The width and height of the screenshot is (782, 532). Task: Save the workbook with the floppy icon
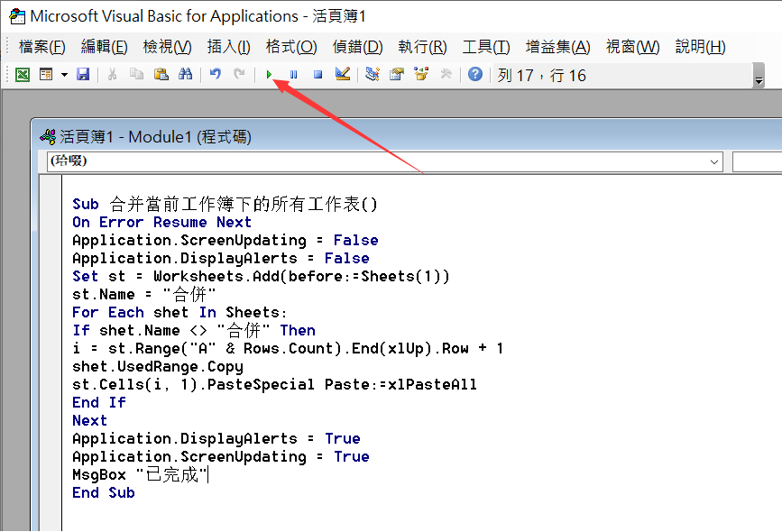click(x=83, y=75)
